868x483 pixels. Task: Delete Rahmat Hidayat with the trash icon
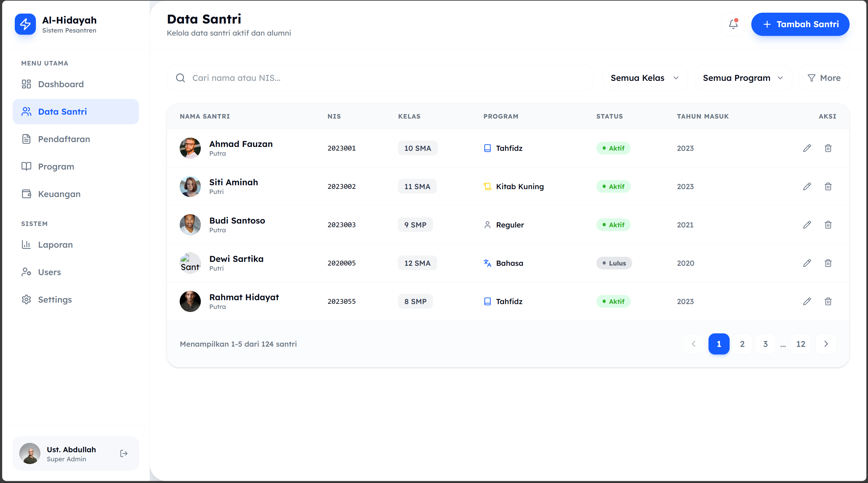(828, 301)
